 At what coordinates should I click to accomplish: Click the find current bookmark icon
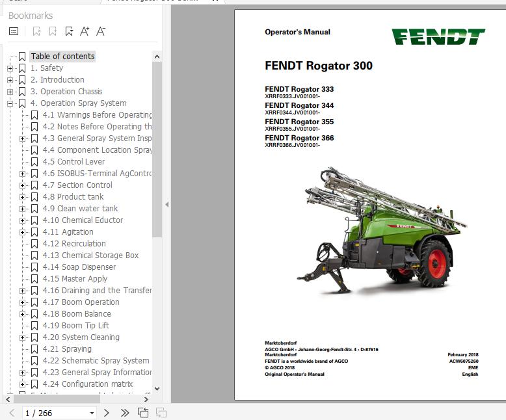tap(69, 31)
